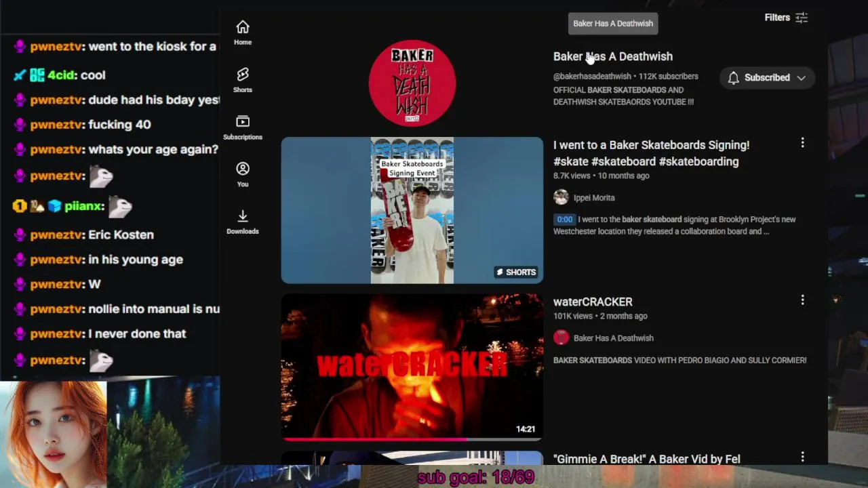Open the search Filters panel
This screenshot has height=488, width=868.
tap(786, 18)
